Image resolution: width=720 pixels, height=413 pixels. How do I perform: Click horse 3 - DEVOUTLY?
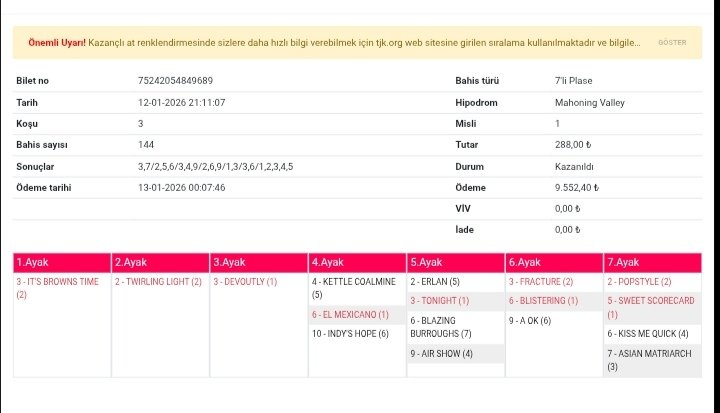245,282
